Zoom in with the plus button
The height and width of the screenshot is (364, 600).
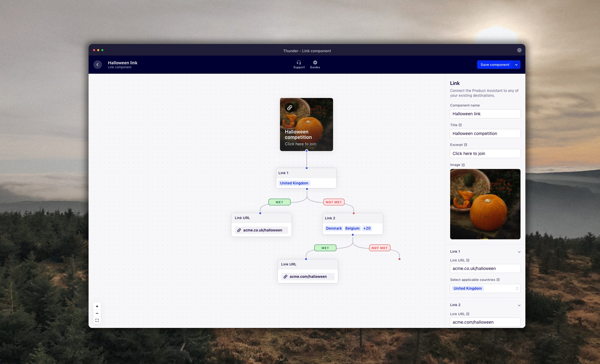pyautogui.click(x=97, y=306)
